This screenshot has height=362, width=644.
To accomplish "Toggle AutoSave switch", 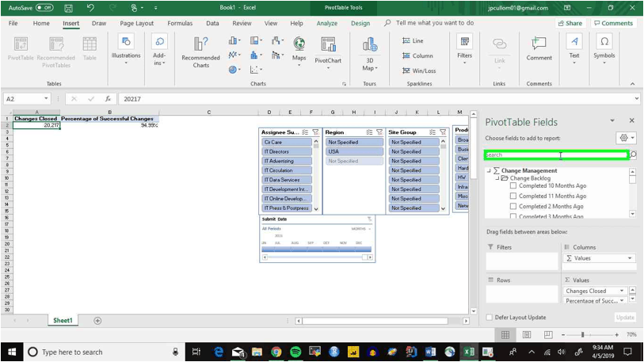I will pos(44,8).
